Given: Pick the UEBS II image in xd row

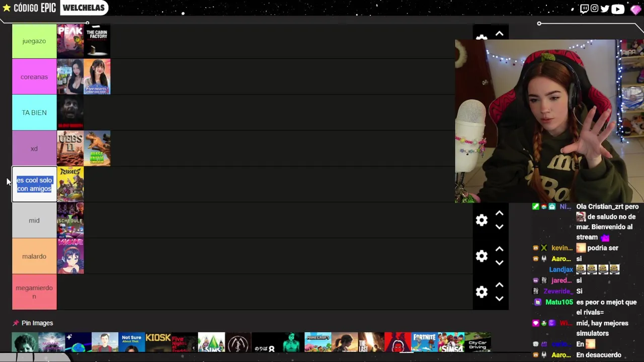Looking at the screenshot, I should (x=70, y=149).
